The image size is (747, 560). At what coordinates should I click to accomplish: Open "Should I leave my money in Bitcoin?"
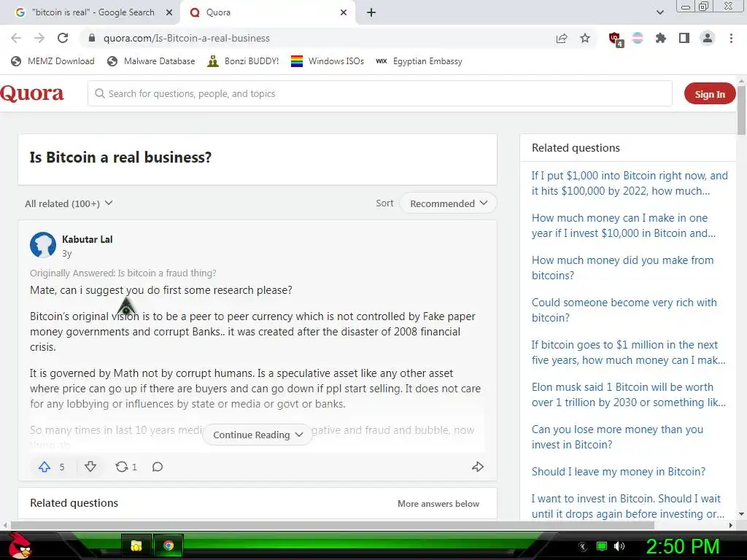point(619,472)
